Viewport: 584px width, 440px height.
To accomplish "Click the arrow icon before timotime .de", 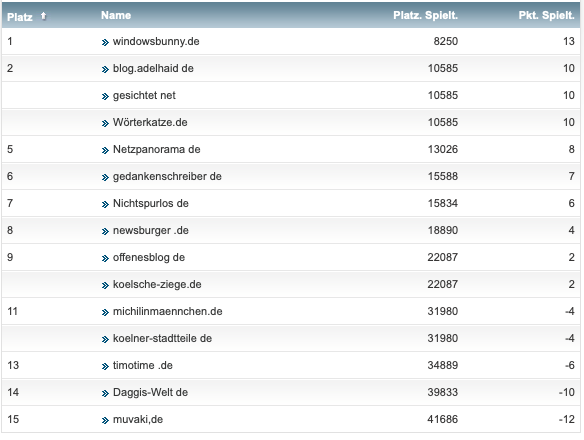I will 105,367.
